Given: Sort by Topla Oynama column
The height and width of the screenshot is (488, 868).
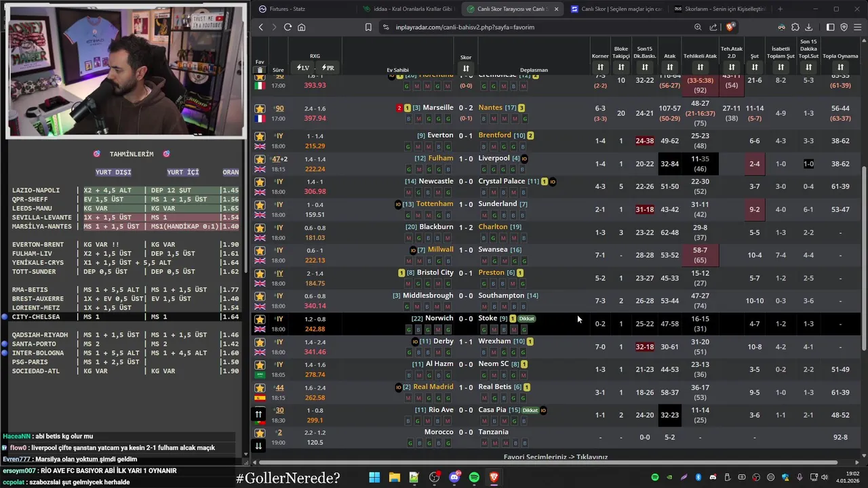Looking at the screenshot, I should click(841, 67).
